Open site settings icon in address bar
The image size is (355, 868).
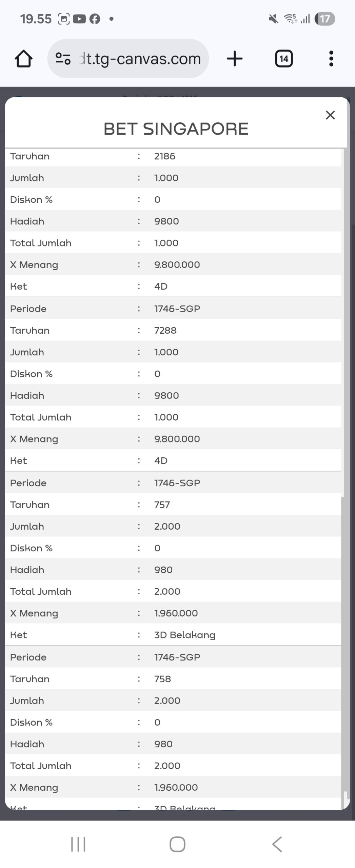coord(63,59)
